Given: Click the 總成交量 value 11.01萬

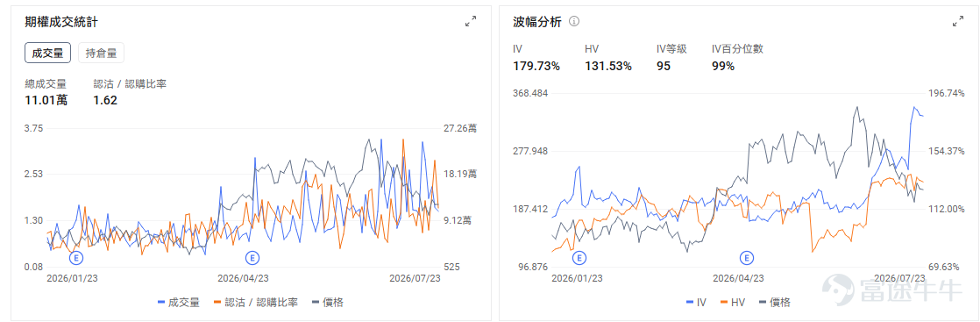Looking at the screenshot, I should (x=46, y=99).
